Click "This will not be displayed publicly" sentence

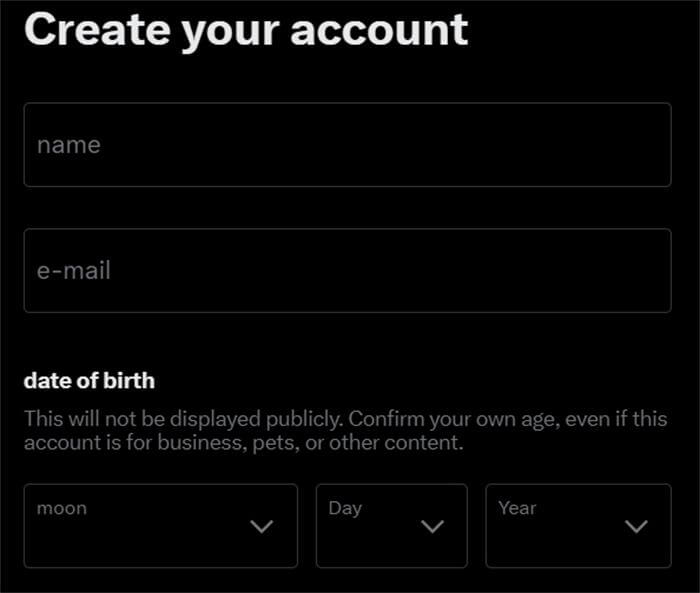(x=183, y=418)
